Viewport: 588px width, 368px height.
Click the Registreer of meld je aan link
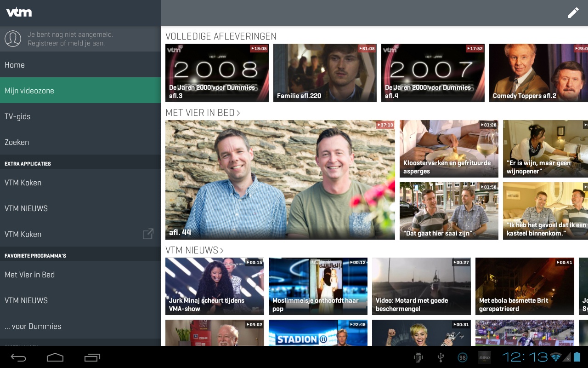[66, 43]
